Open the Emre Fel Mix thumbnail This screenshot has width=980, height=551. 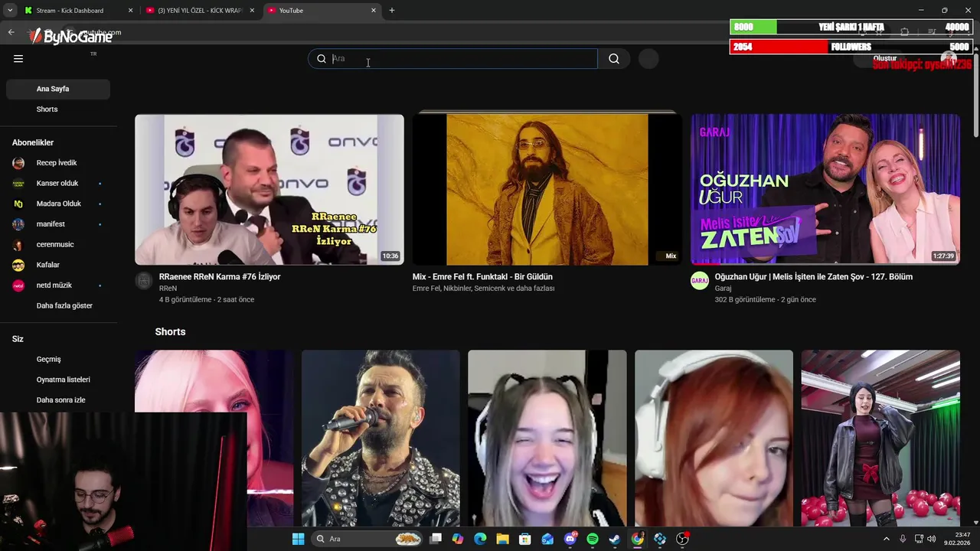[547, 190]
